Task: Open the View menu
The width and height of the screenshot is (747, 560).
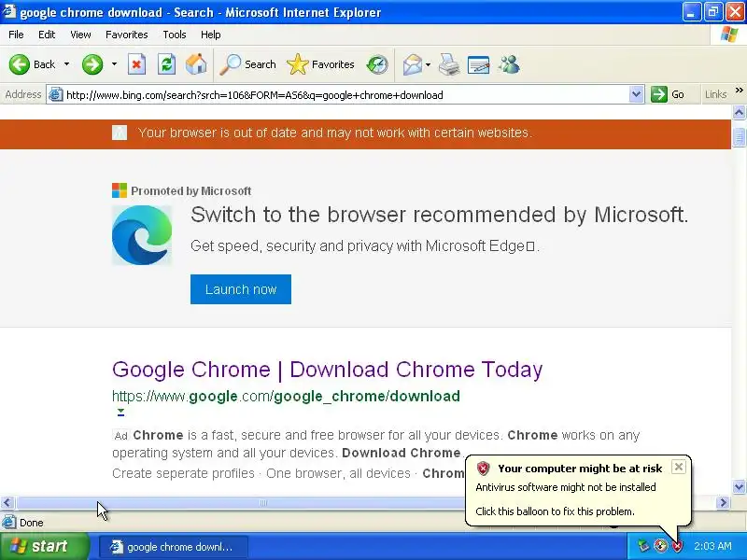Action: tap(80, 35)
